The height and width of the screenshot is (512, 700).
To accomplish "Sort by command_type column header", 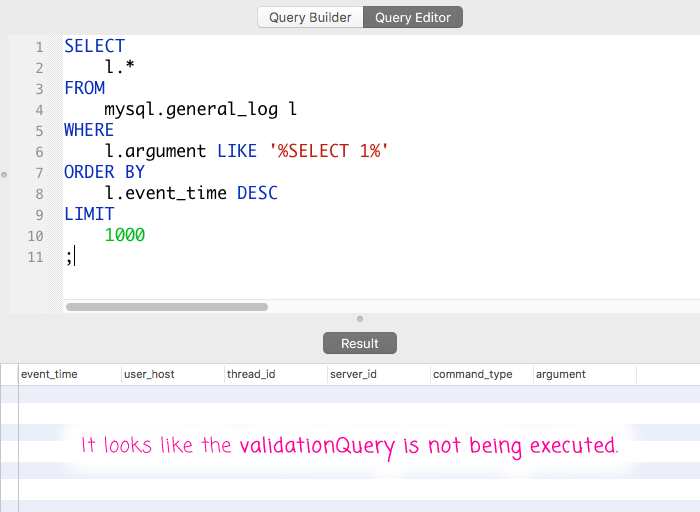I will [482, 375].
